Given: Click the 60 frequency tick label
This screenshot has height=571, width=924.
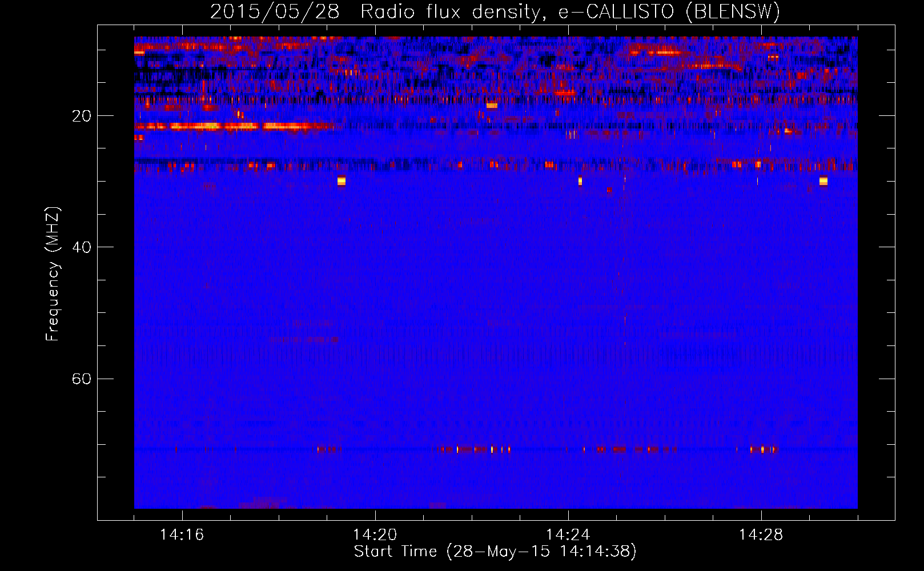Looking at the screenshot, I should [x=81, y=379].
